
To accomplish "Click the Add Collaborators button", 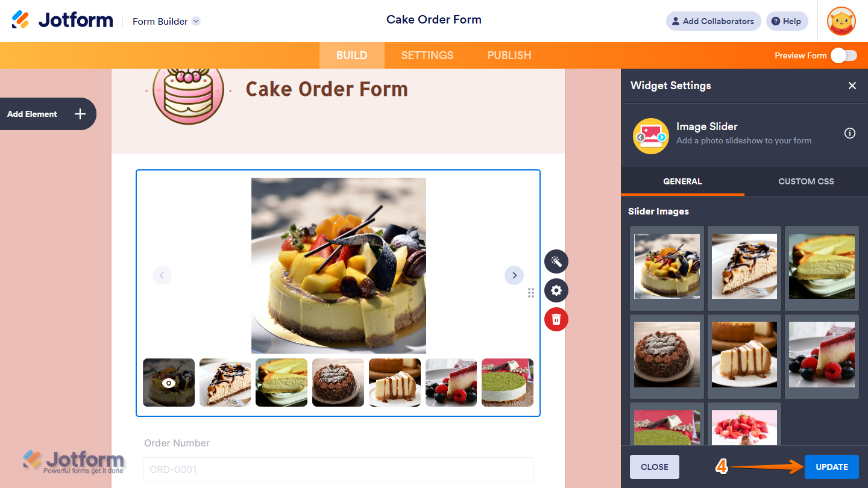I will point(714,21).
